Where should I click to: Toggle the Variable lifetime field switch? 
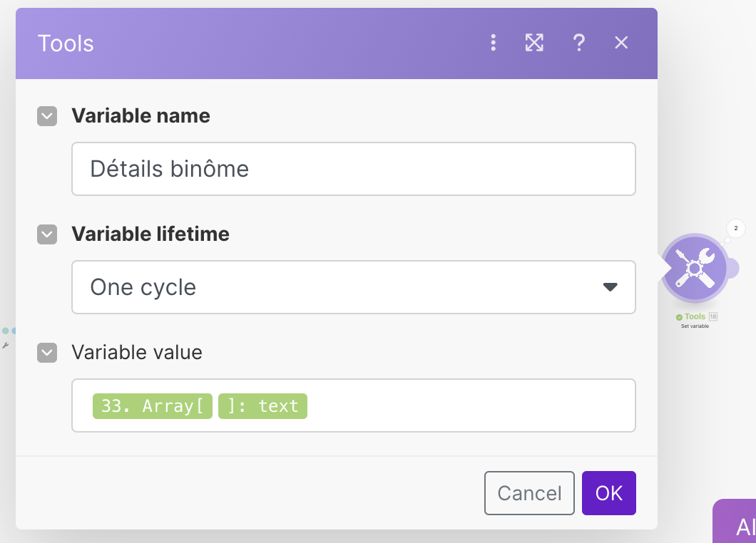tap(47, 234)
